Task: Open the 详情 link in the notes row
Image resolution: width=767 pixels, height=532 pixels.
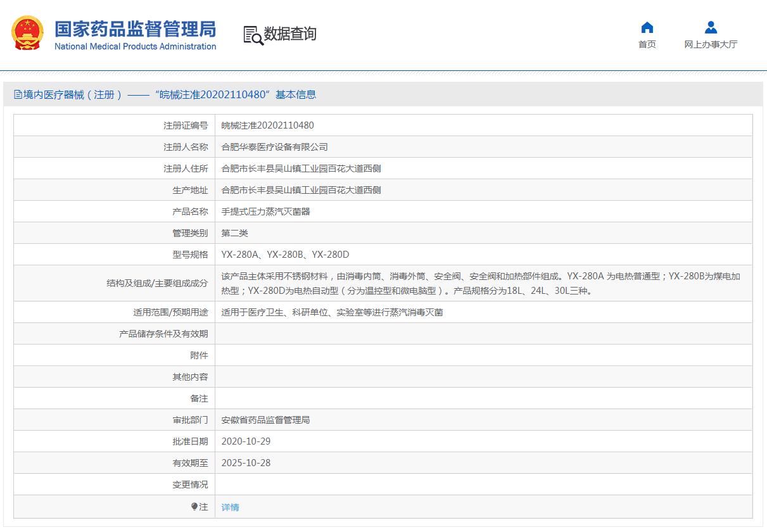Action: 230,507
